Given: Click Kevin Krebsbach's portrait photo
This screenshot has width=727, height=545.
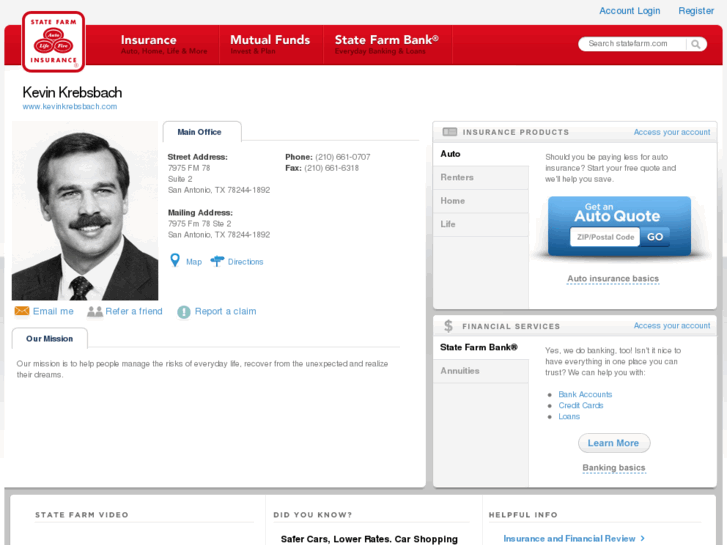Looking at the screenshot, I should tap(85, 211).
